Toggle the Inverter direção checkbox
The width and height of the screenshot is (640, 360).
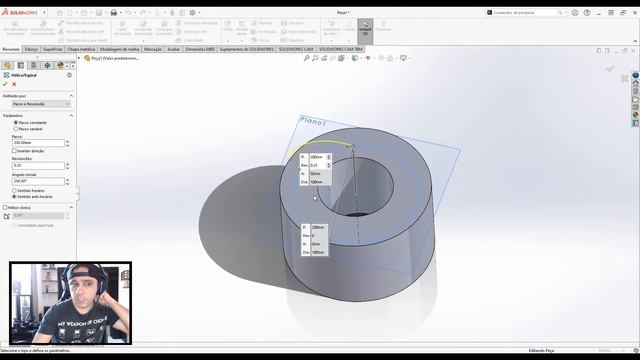click(x=14, y=151)
